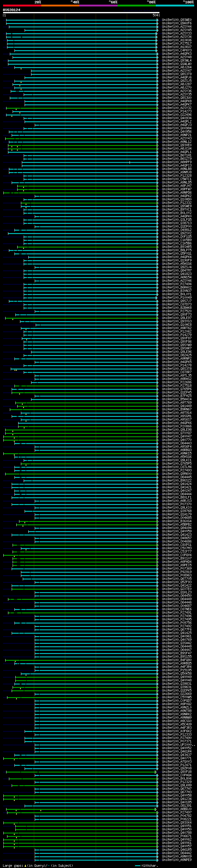Select the UniRef100_A8J270 label

coord(177,88)
